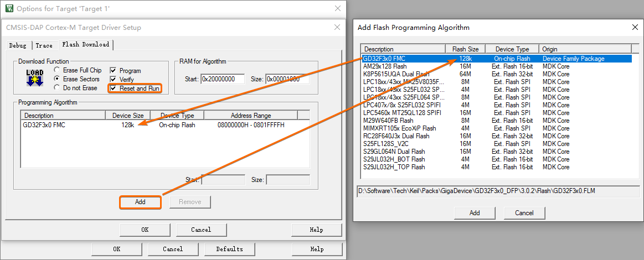This screenshot has height=260, width=644.
Task: Click Cancel in Options for Target window
Action: coord(173,249)
